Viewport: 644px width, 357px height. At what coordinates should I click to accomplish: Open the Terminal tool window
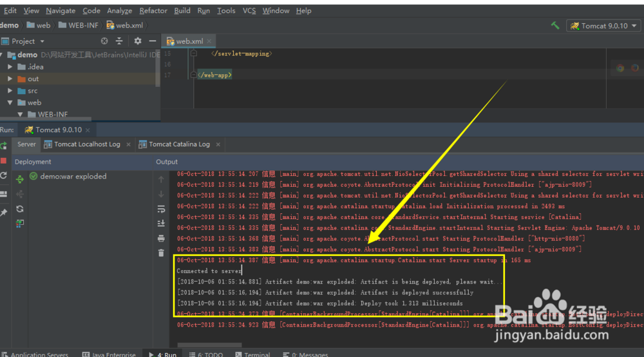pyautogui.click(x=252, y=354)
